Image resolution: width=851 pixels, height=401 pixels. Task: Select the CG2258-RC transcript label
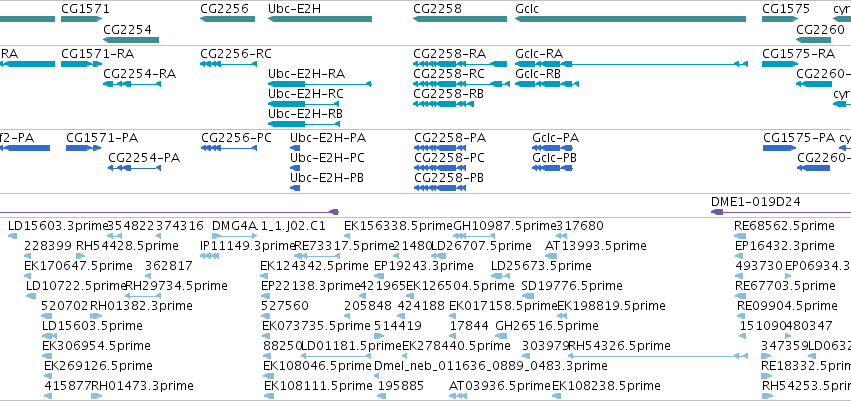(449, 74)
